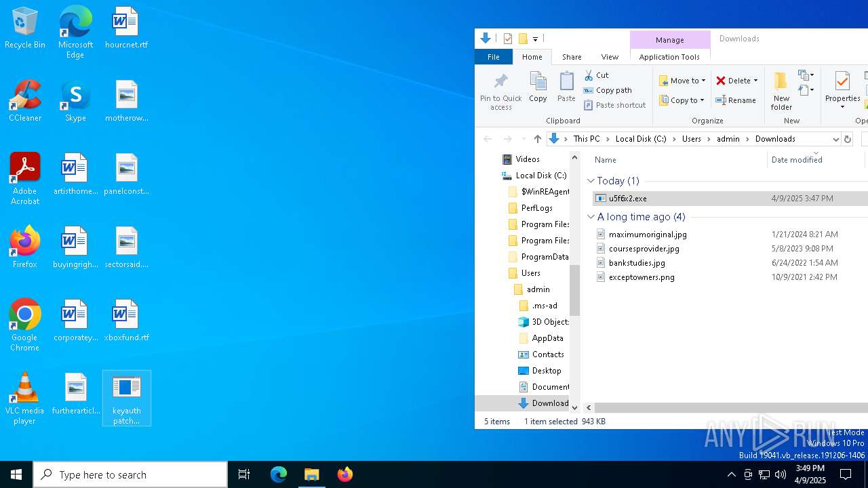Screen dimensions: 868x488
Task: Click Copy icon in Clipboard group
Action: pyautogui.click(x=538, y=87)
